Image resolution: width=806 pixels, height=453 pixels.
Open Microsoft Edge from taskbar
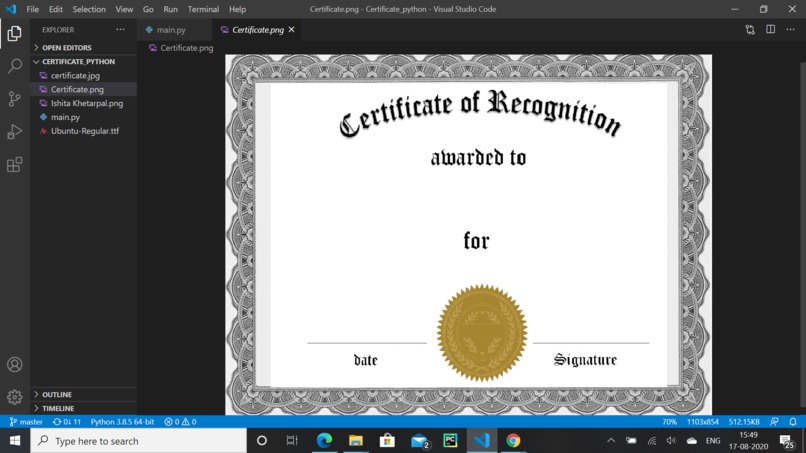(x=324, y=441)
